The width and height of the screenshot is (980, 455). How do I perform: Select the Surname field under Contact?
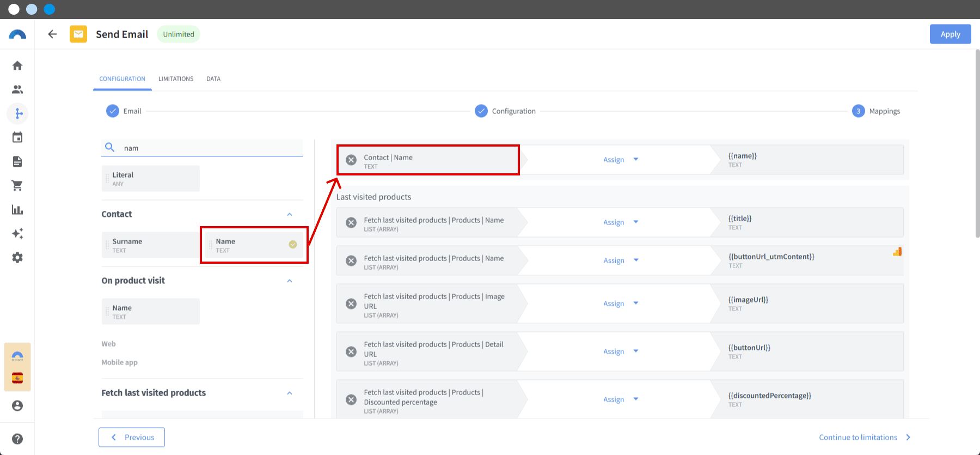pyautogui.click(x=151, y=245)
